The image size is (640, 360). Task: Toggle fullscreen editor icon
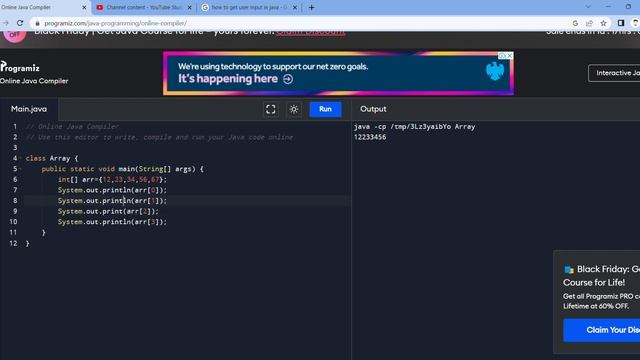[x=271, y=109]
